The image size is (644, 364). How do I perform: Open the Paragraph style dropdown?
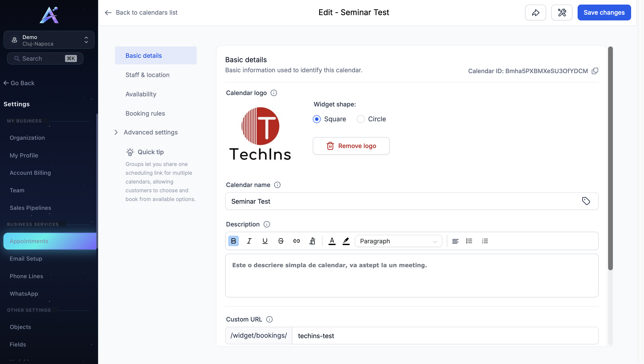pyautogui.click(x=398, y=241)
